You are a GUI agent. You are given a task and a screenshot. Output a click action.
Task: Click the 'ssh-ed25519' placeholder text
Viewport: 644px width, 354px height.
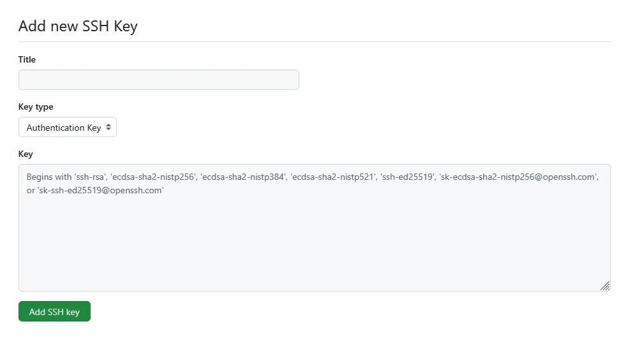coord(407,177)
